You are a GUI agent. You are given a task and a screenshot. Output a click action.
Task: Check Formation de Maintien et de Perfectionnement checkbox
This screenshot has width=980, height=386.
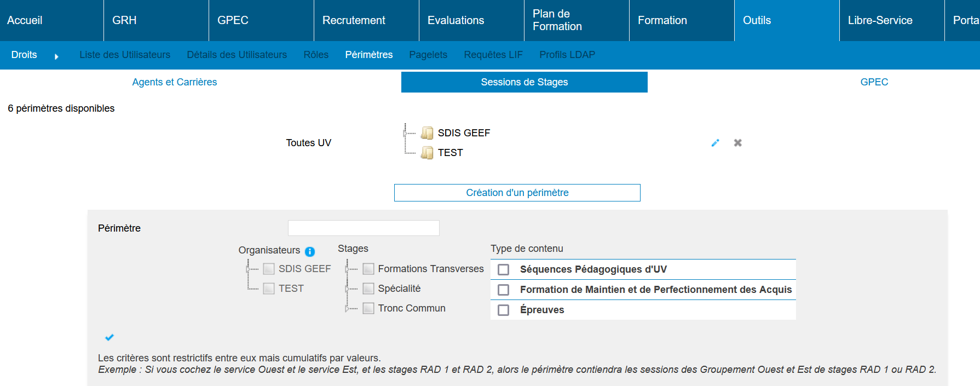tap(504, 290)
